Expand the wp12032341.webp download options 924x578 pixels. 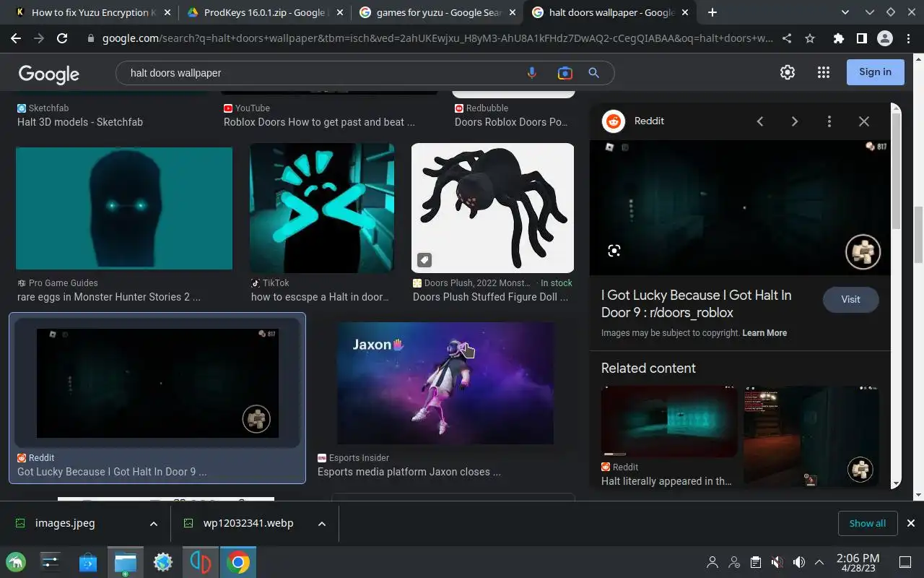[322, 524]
